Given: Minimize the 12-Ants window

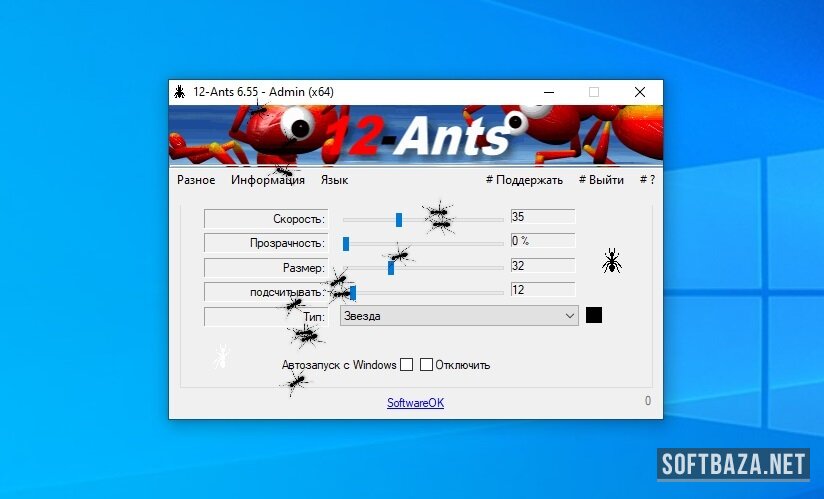Looking at the screenshot, I should [x=548, y=92].
